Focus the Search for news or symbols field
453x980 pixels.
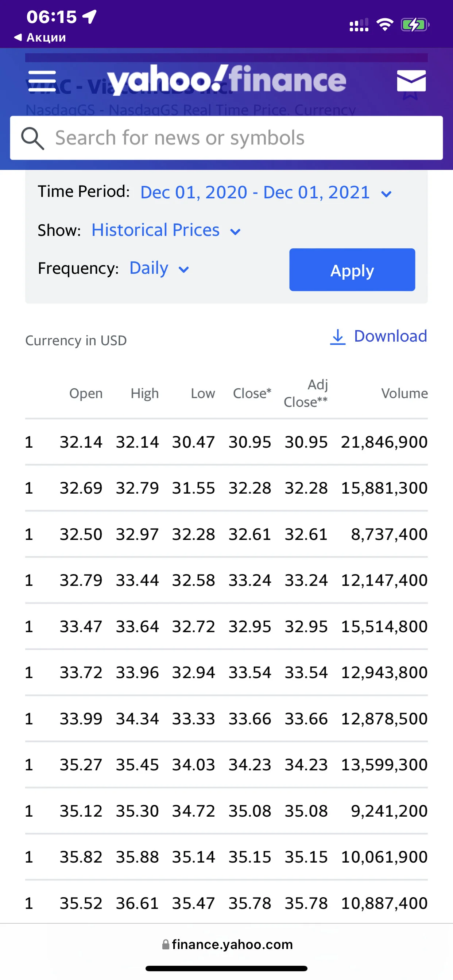pos(226,138)
